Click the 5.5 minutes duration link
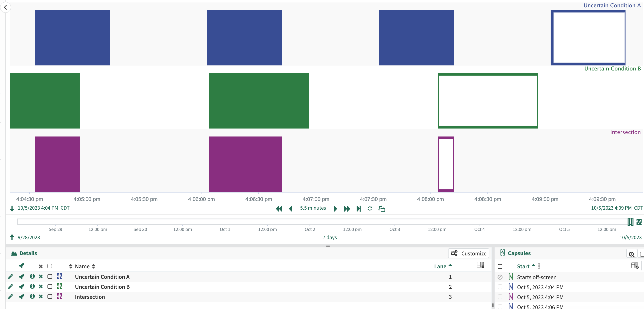Screen dimensions: 644x309 click(313, 208)
